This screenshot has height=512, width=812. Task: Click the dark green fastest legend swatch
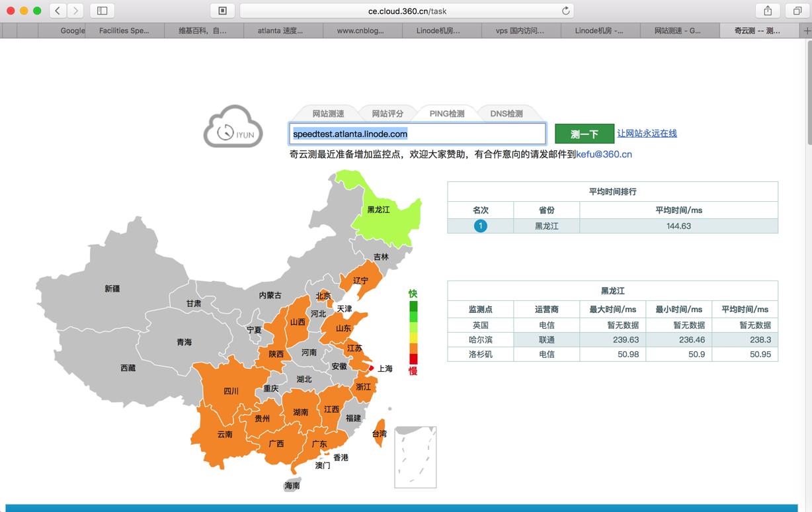(413, 306)
